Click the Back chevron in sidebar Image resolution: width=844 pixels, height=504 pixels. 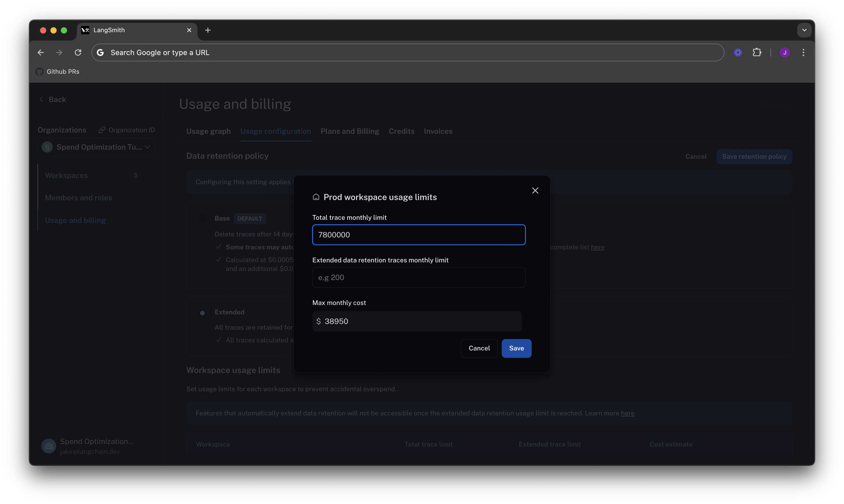click(x=41, y=100)
